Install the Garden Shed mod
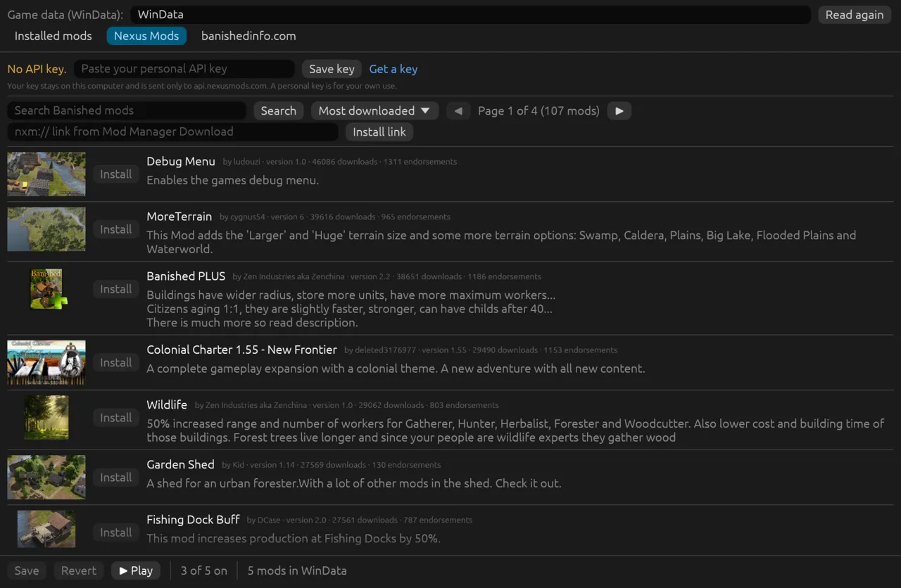The image size is (901, 588). [x=116, y=478]
